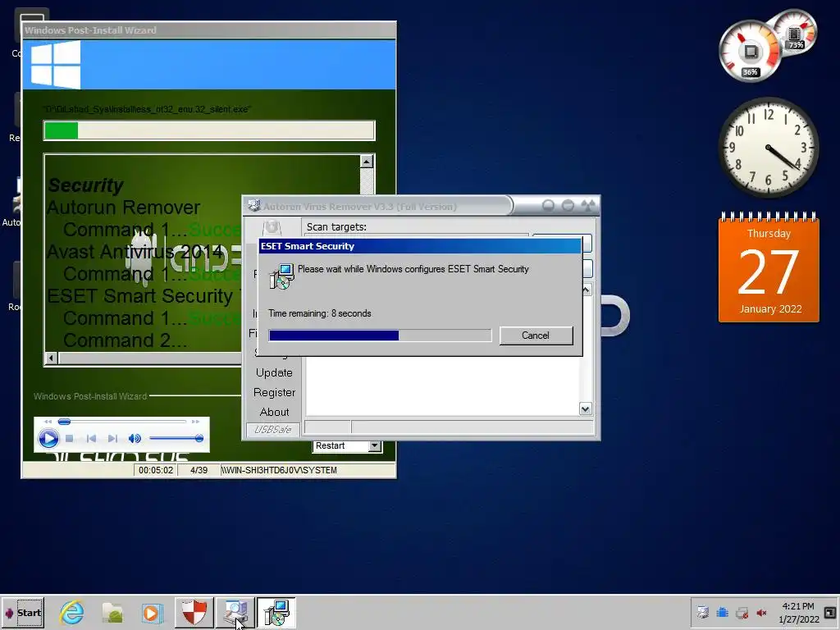840x630 pixels.
Task: Click the USBSafe logo button
Action: point(272,430)
